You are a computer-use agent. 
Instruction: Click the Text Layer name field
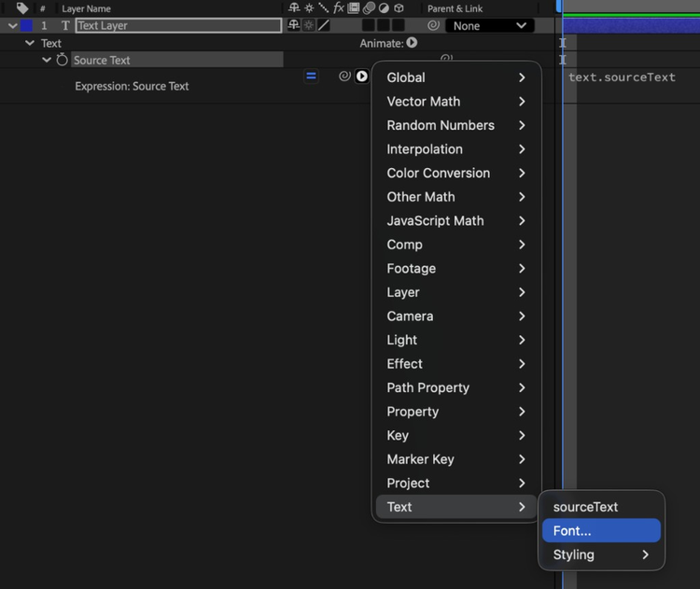point(178,25)
